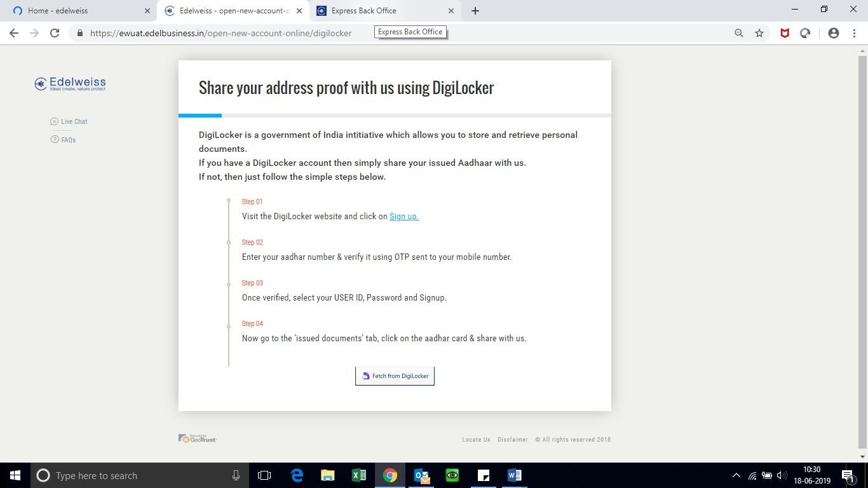Click the Step 02 label

(252, 242)
